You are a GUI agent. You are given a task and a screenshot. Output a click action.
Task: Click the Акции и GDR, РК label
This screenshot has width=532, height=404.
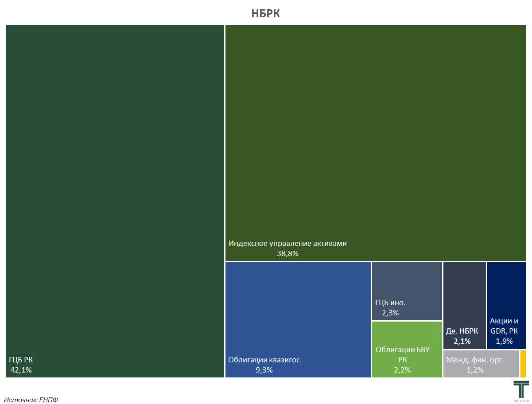[504, 326]
